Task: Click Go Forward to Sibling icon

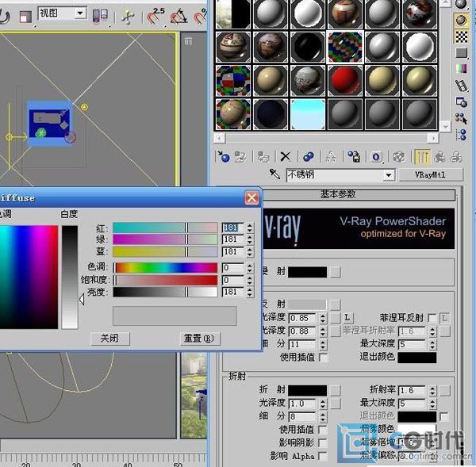Action: click(456, 157)
